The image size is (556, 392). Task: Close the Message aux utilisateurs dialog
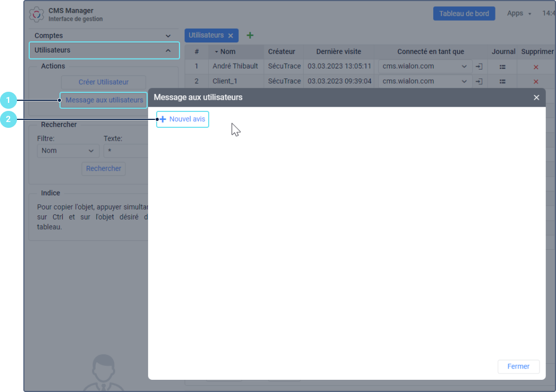click(536, 98)
